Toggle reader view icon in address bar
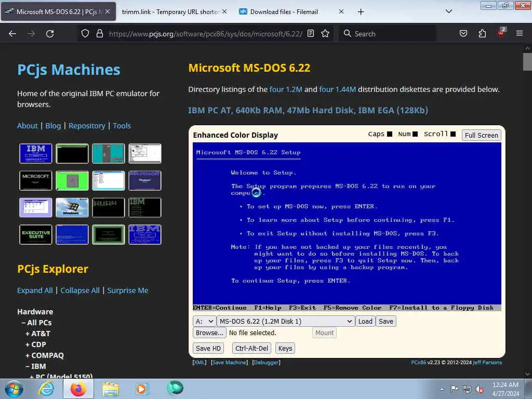This screenshot has width=532, height=399. pyautogui.click(x=311, y=33)
